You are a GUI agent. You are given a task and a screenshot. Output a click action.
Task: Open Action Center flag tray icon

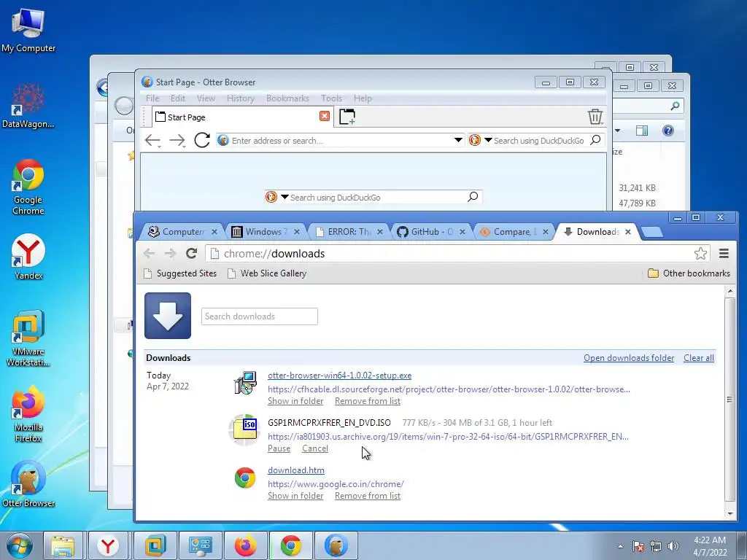point(638,546)
